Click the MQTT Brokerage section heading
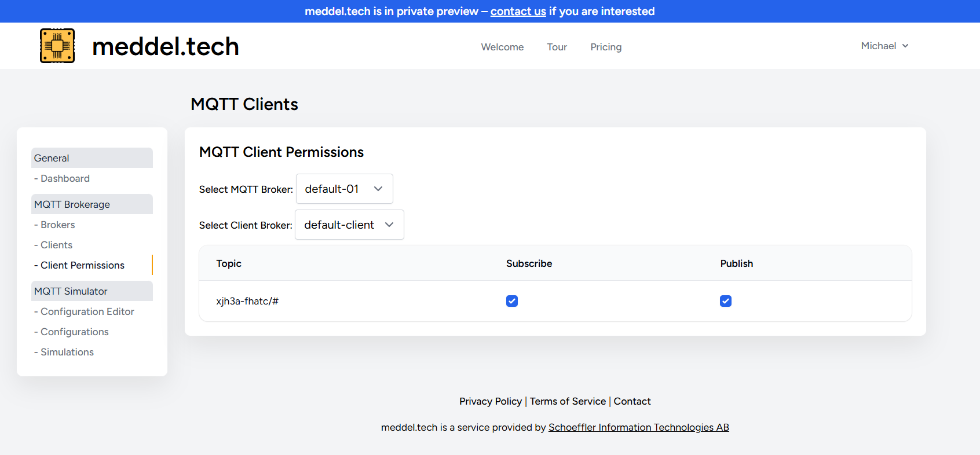980x455 pixels. point(92,204)
